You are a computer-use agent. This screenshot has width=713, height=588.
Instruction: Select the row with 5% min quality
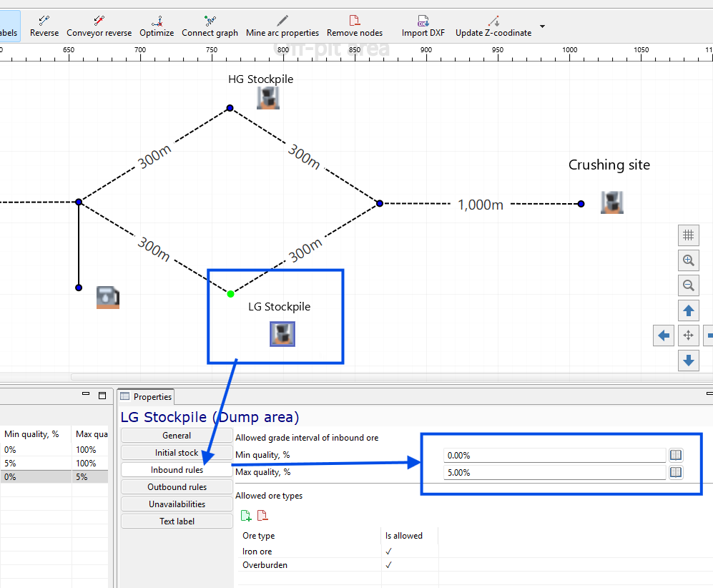coord(54,463)
